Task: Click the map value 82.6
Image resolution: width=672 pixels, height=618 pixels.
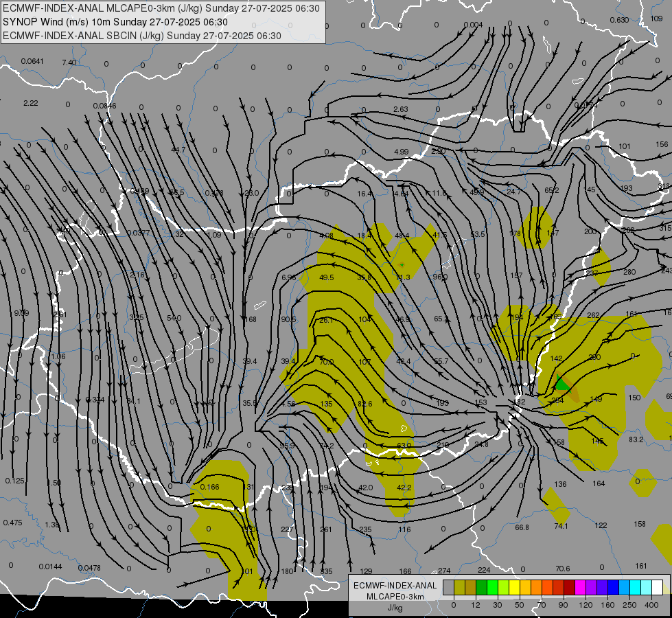Action: [x=364, y=404]
